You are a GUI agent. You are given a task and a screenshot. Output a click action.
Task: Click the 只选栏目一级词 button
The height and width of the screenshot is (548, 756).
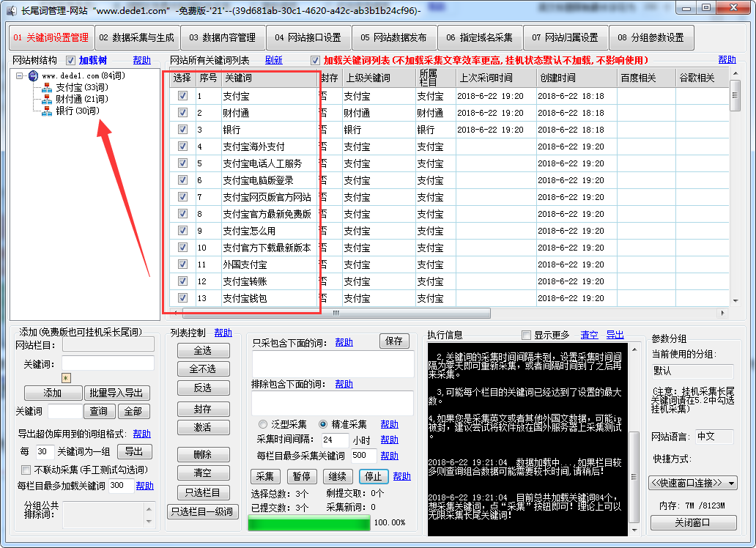tap(203, 512)
